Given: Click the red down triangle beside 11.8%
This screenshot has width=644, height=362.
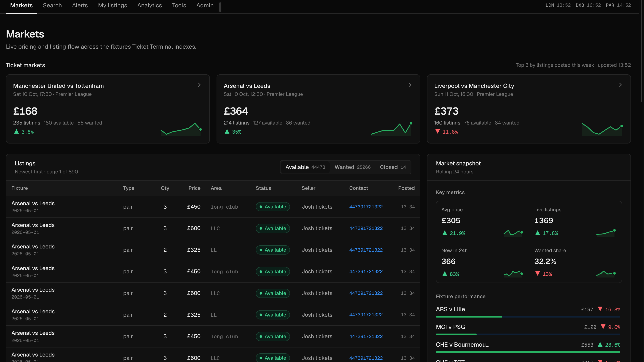Looking at the screenshot, I should click(x=438, y=131).
